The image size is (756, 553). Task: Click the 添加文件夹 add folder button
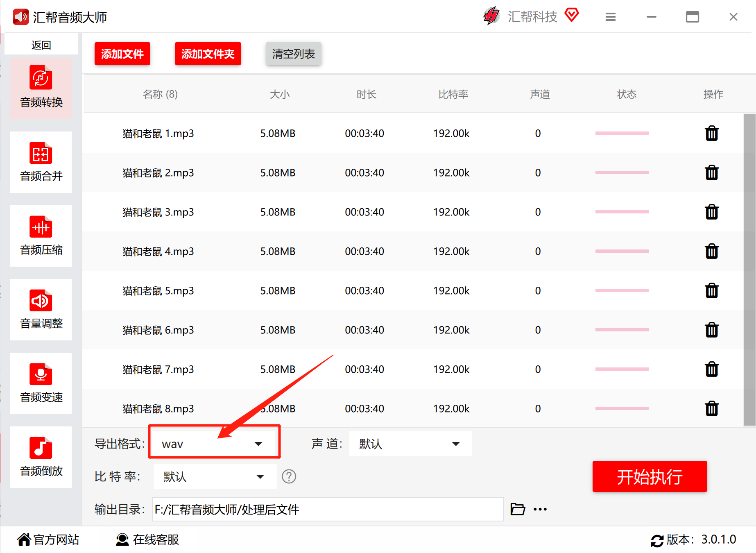point(208,54)
